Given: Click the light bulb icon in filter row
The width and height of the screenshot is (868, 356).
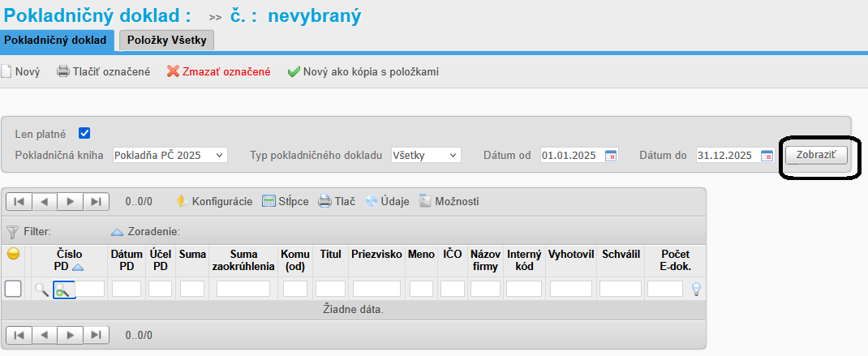Looking at the screenshot, I should click(x=697, y=289).
